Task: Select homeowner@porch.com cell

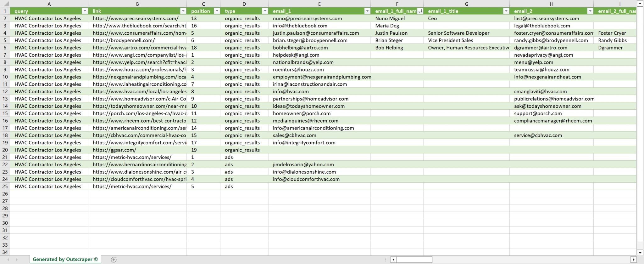Action: pos(319,113)
